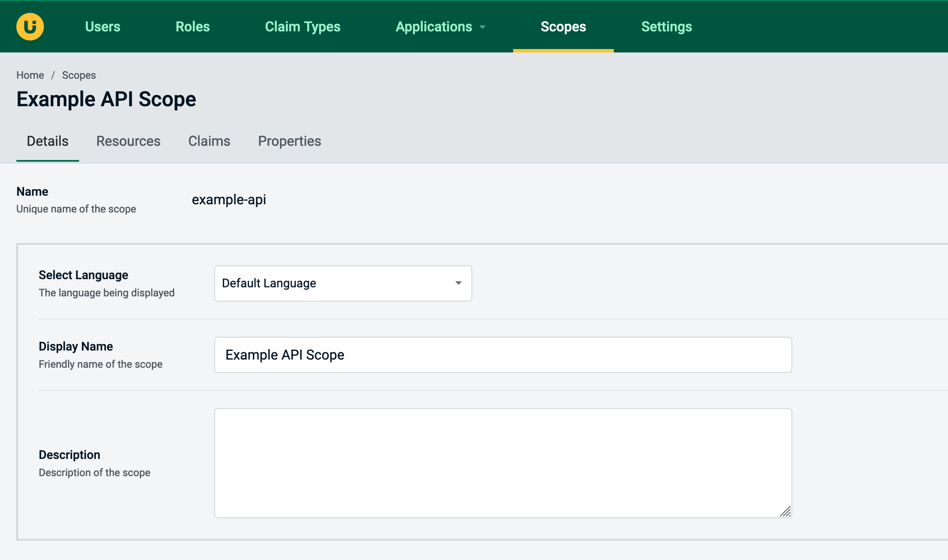
Task: Click inside the Description textarea
Action: [503, 463]
